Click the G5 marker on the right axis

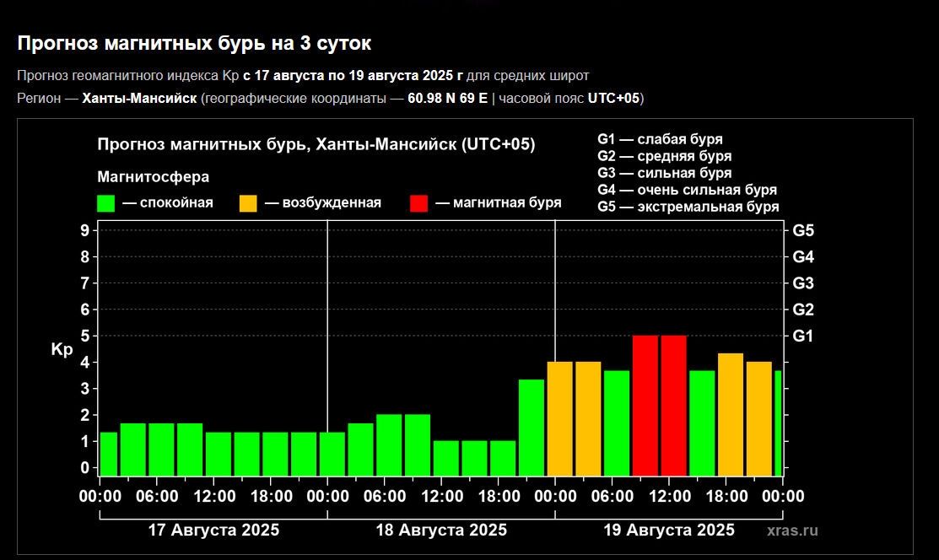coord(803,230)
